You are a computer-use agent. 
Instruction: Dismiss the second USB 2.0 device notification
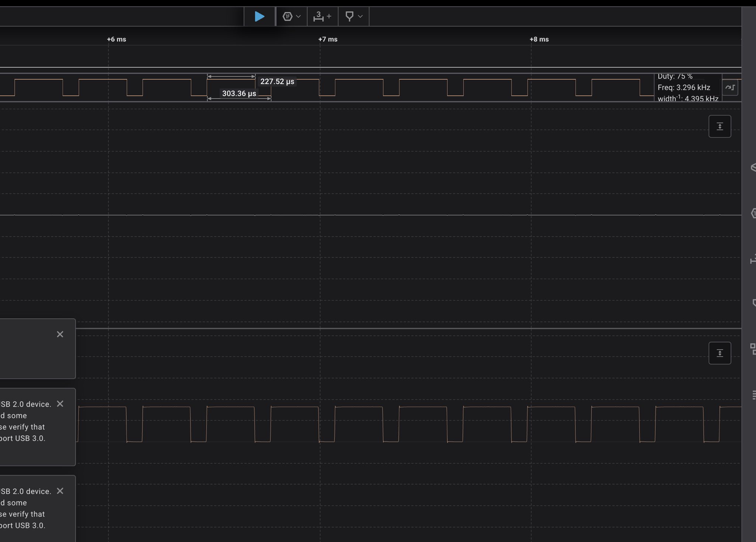tap(60, 491)
